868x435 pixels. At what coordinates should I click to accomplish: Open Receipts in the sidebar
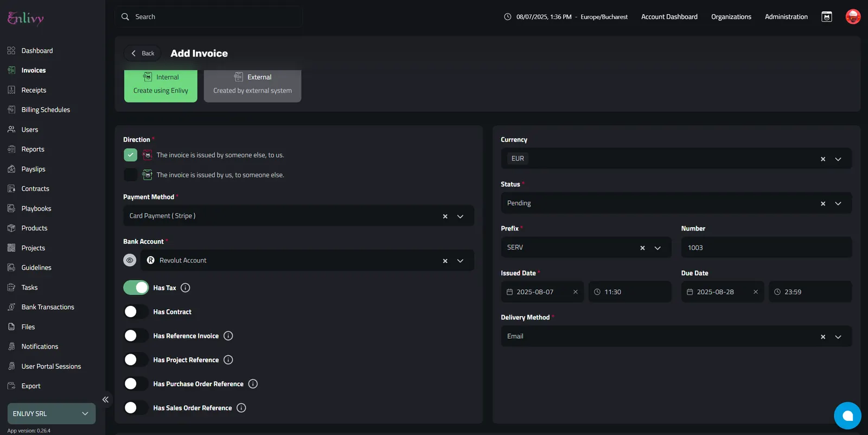click(x=34, y=90)
